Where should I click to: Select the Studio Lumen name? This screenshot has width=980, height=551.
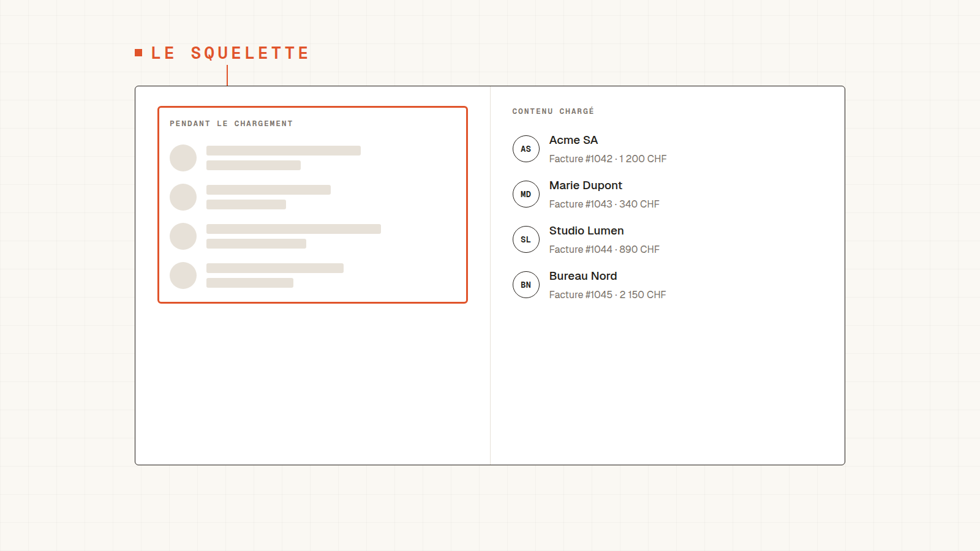[586, 231]
